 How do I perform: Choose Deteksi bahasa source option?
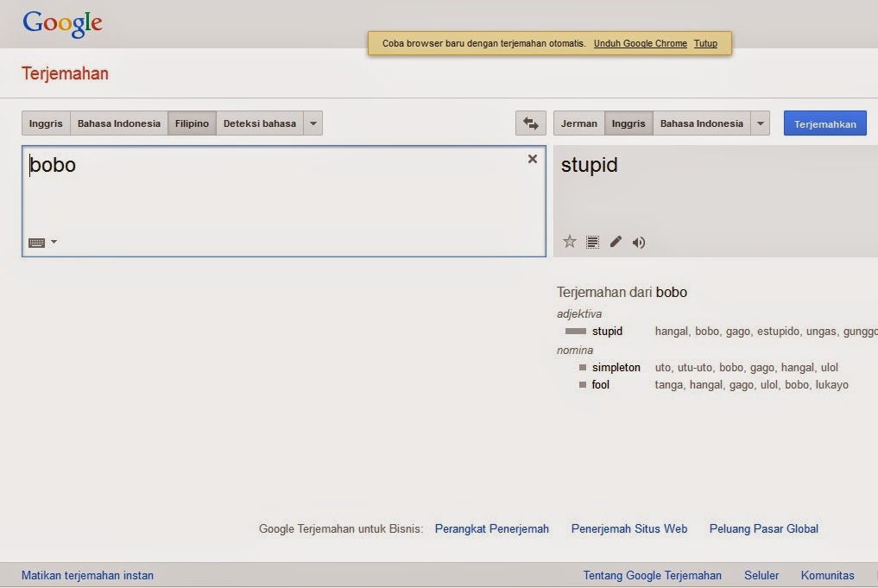tap(260, 123)
